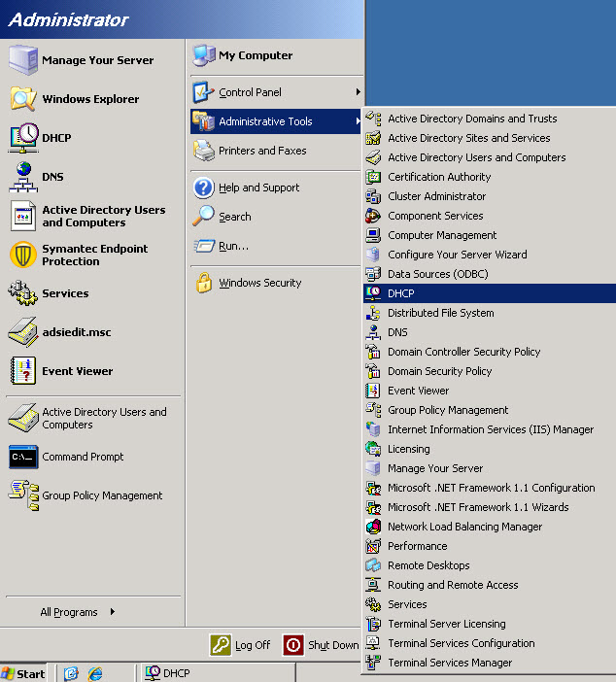Open Remote Desktops

[490, 565]
